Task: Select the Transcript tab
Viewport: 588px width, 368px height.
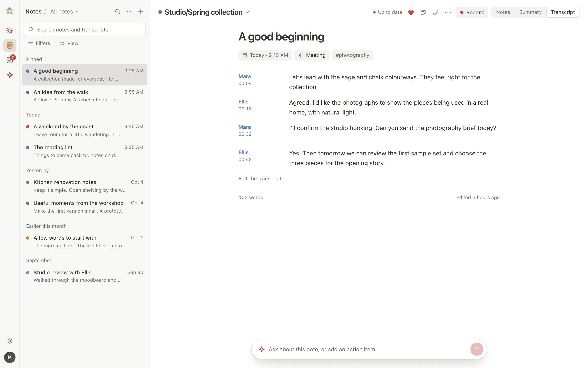Action: 563,12
